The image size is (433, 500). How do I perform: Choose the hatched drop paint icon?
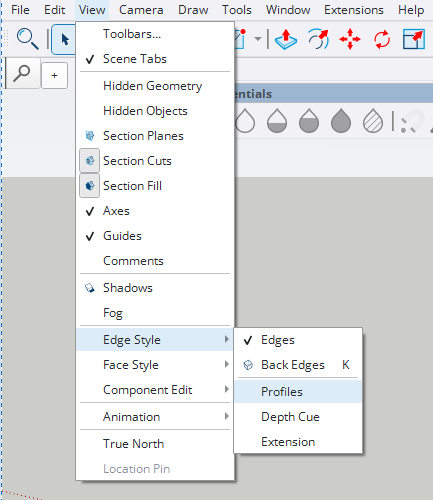click(373, 121)
